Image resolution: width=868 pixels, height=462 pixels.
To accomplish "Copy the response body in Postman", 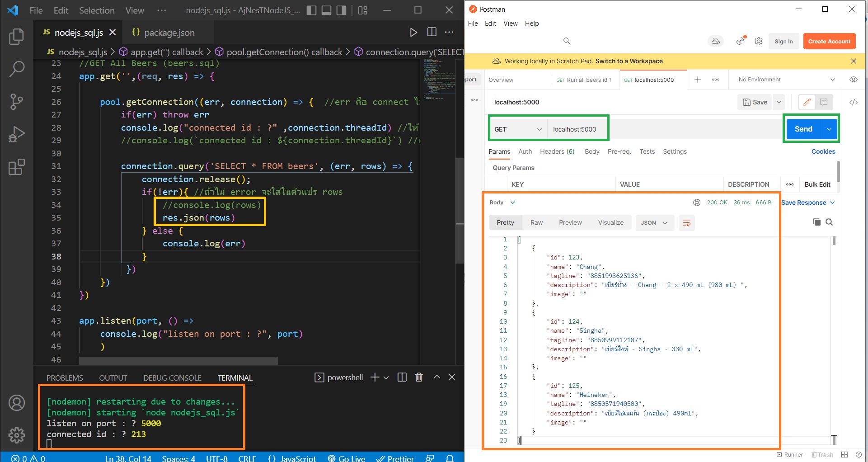I will tap(816, 222).
